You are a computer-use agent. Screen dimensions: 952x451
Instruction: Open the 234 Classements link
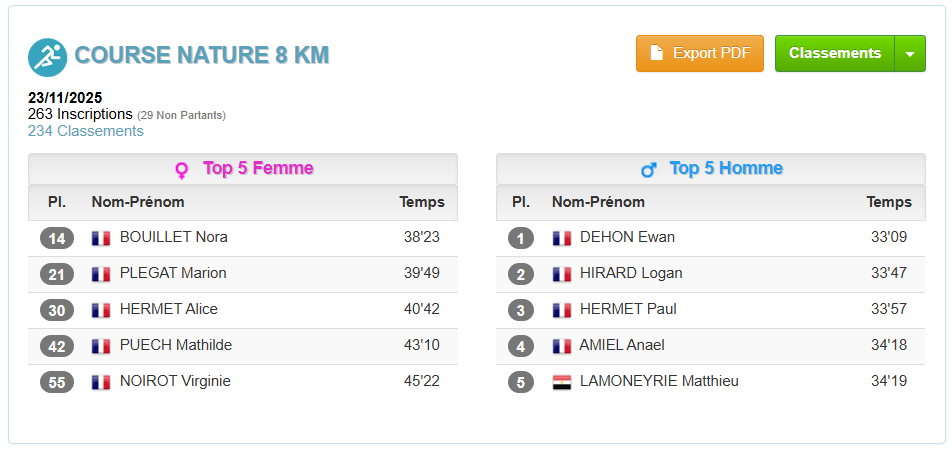point(85,131)
